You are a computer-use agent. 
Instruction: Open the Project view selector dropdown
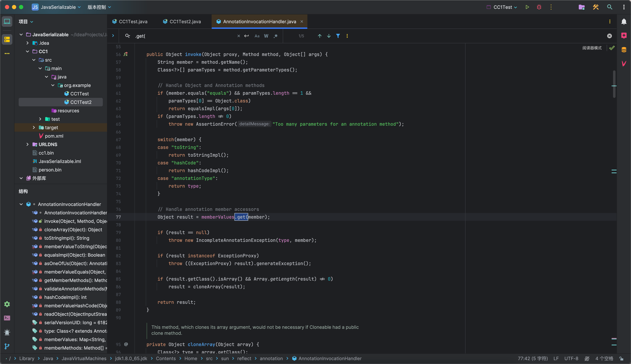click(x=26, y=21)
